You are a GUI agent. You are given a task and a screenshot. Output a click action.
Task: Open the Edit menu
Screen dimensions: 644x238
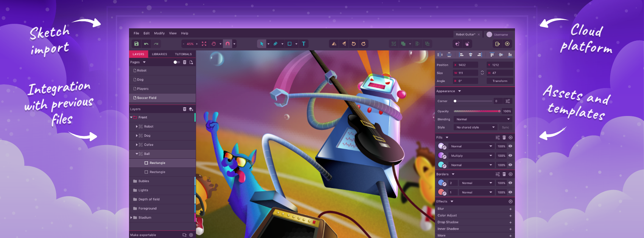pyautogui.click(x=146, y=33)
